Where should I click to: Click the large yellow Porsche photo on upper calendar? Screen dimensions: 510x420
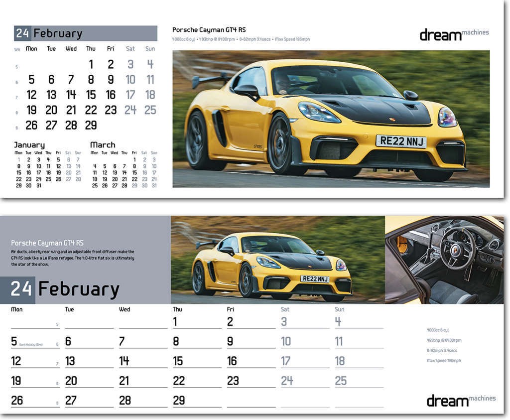point(331,119)
